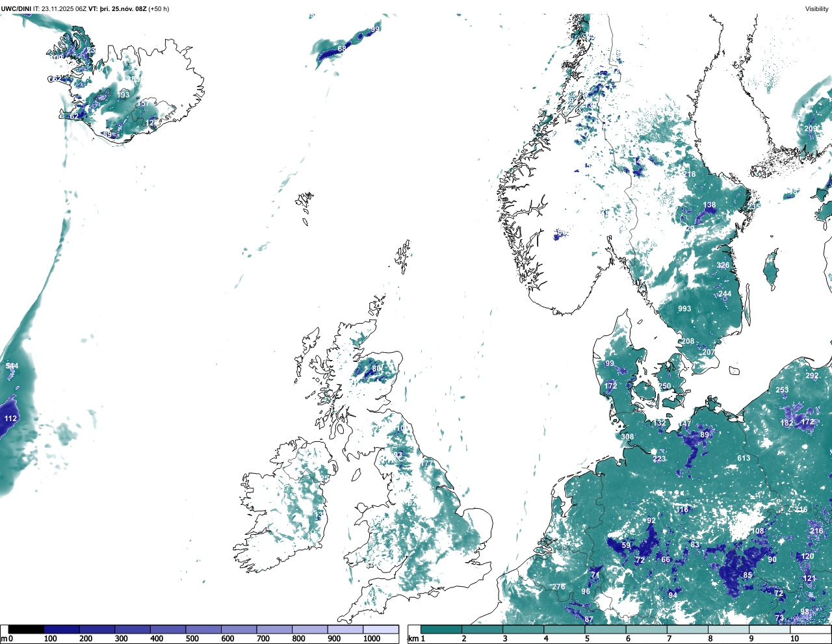832x644 pixels.
Task: Click the 85 value in the dark blue fog area
Action: [747, 575]
